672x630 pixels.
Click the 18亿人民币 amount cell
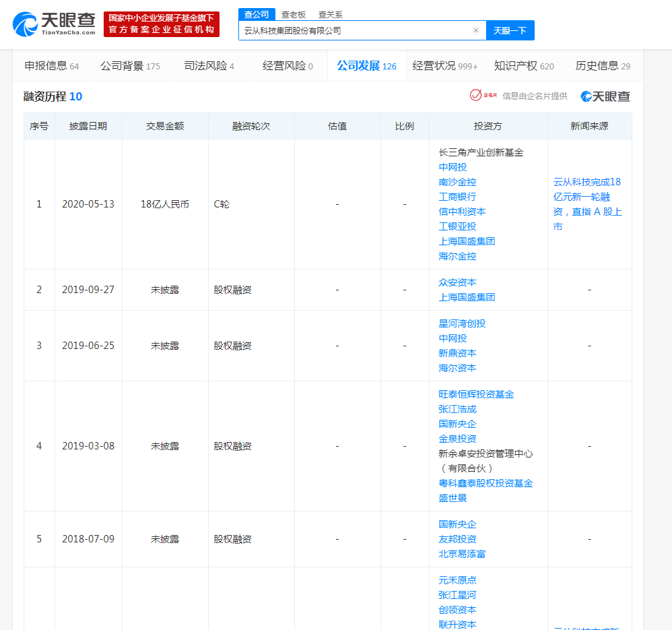(165, 204)
